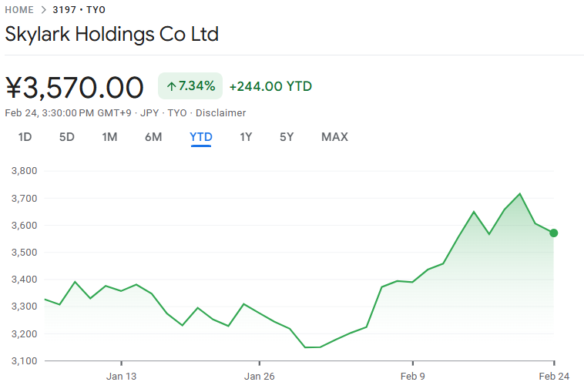584x392 pixels.
Task: Click the Jan 13 x-axis label
Action: coord(121,377)
